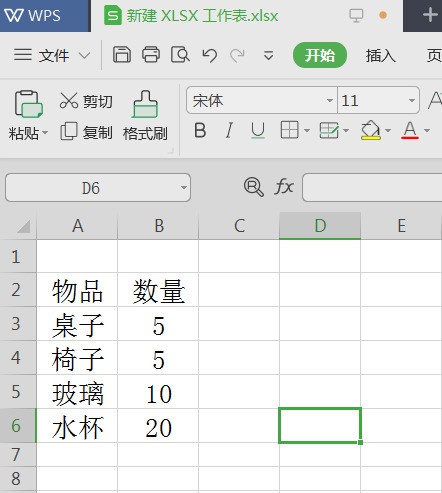Image resolution: width=442 pixels, height=493 pixels.
Task: Expand the font color dropdown arrow
Action: (x=427, y=130)
